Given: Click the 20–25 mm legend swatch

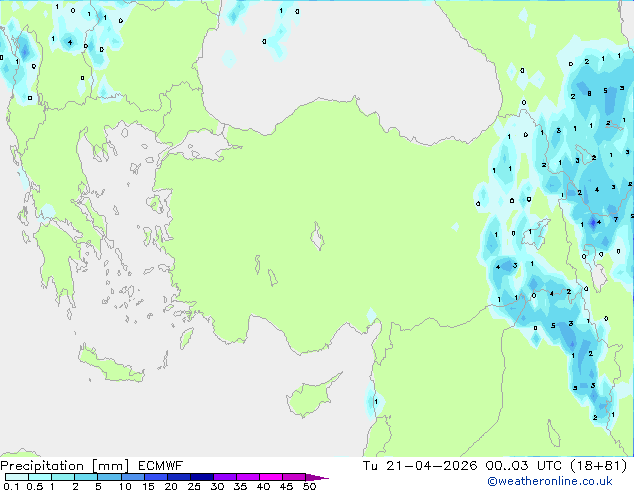Looking at the screenshot, I should pos(178,477).
